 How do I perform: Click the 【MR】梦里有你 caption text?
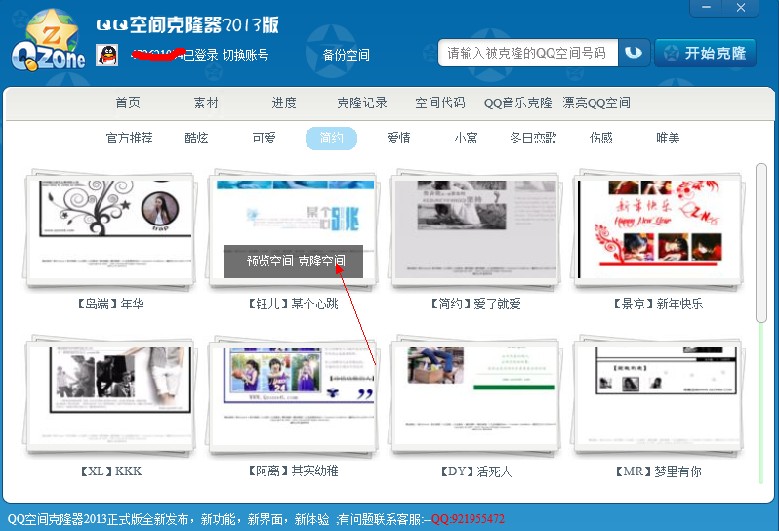(x=659, y=471)
